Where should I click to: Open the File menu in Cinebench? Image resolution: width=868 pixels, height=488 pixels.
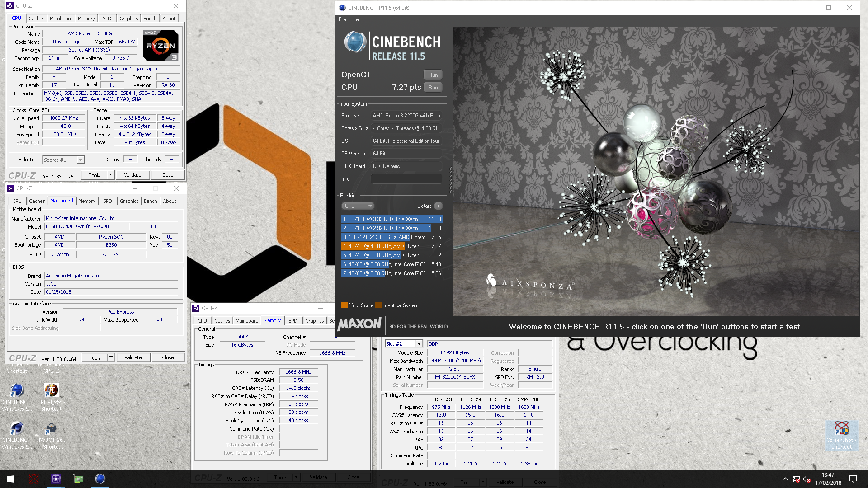tap(342, 19)
